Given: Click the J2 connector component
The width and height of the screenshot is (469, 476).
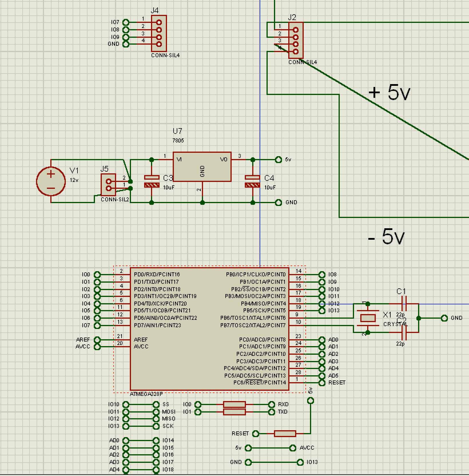Looking at the screenshot, I should point(296,41).
